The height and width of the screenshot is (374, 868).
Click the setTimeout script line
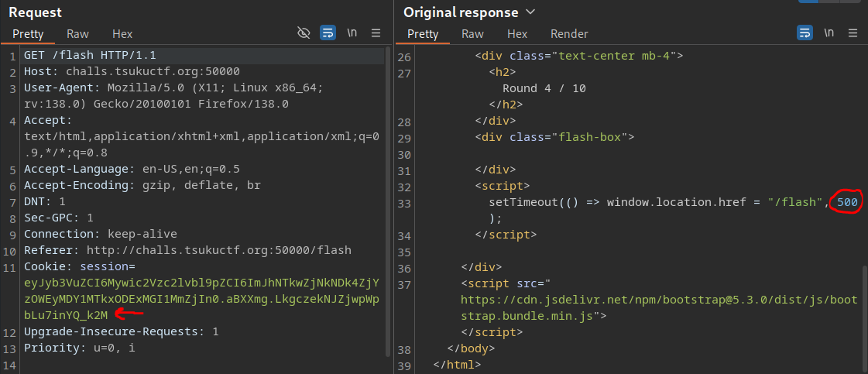673,203
